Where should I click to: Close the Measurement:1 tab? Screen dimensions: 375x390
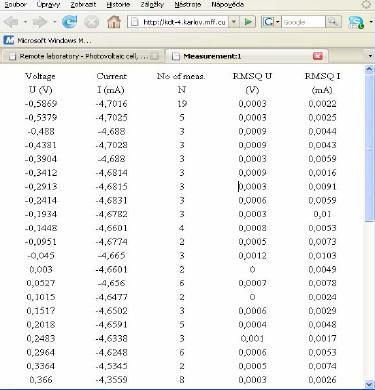[318, 56]
